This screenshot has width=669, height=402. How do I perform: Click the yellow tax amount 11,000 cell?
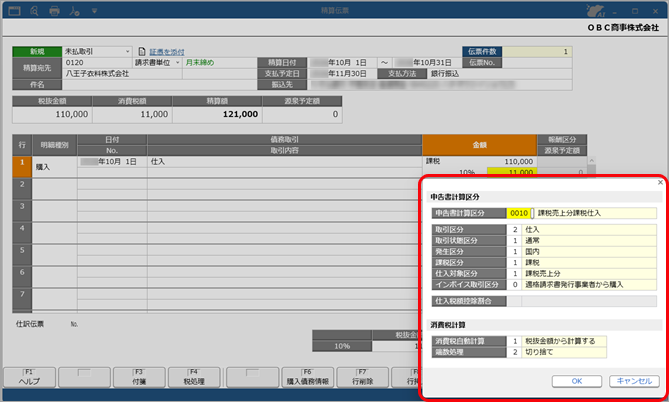tap(511, 172)
